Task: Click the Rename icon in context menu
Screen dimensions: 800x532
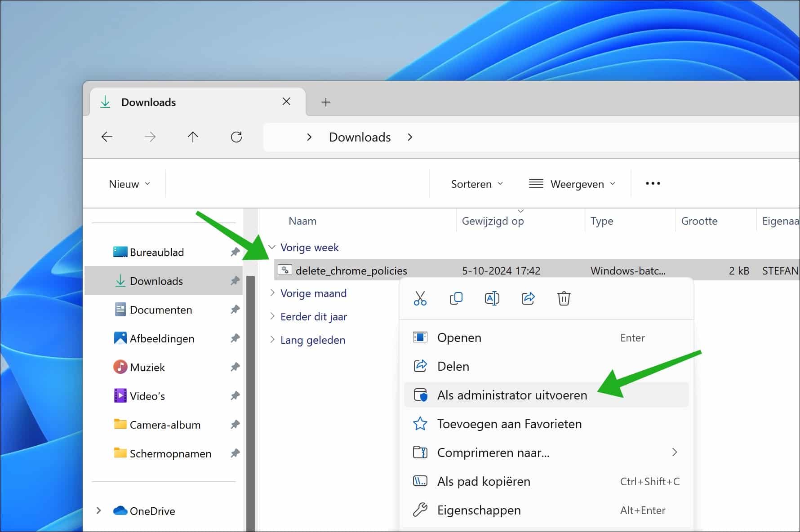Action: [x=492, y=298]
